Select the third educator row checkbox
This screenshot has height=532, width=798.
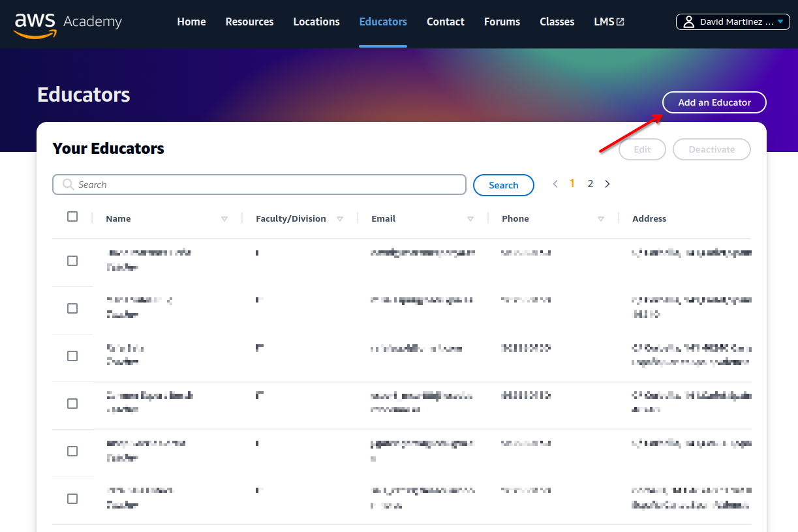[x=72, y=356]
